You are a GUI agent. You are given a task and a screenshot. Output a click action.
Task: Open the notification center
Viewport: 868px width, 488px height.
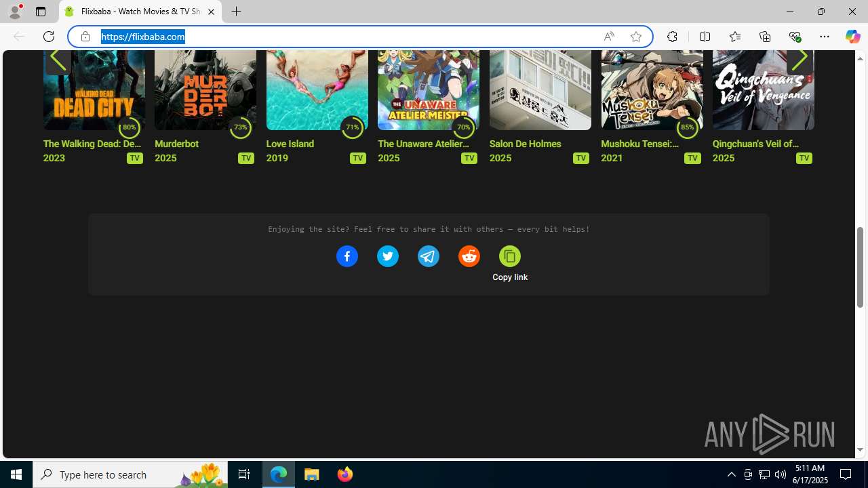click(846, 474)
